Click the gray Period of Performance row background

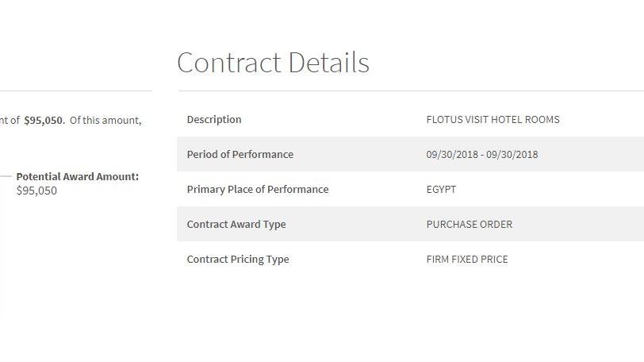coord(410,155)
